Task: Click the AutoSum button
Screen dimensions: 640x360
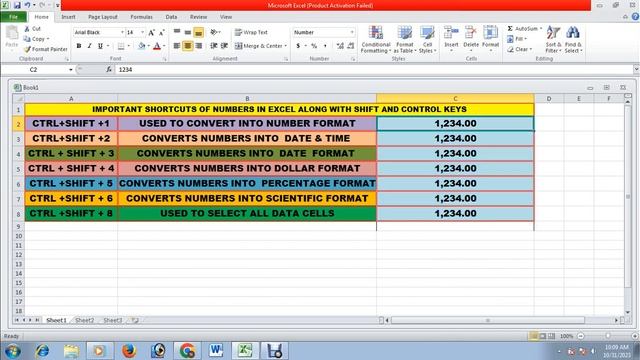Action: coord(523,29)
